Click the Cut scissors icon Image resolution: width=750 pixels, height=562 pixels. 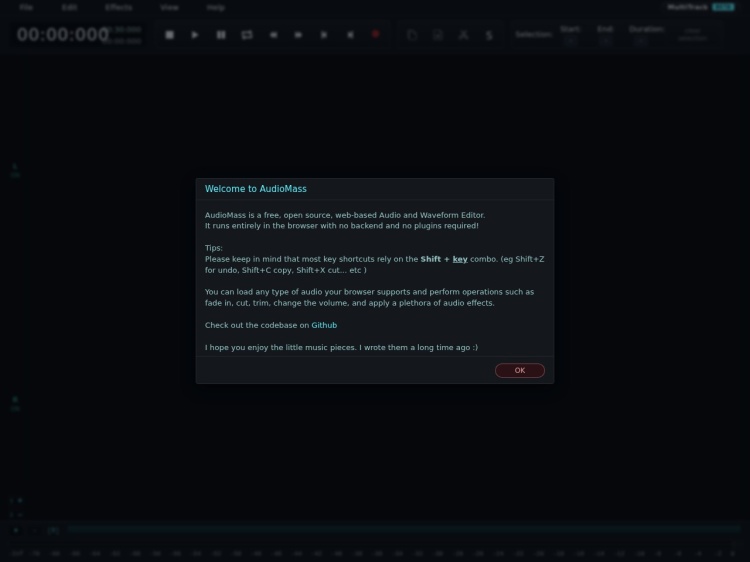[x=463, y=35]
